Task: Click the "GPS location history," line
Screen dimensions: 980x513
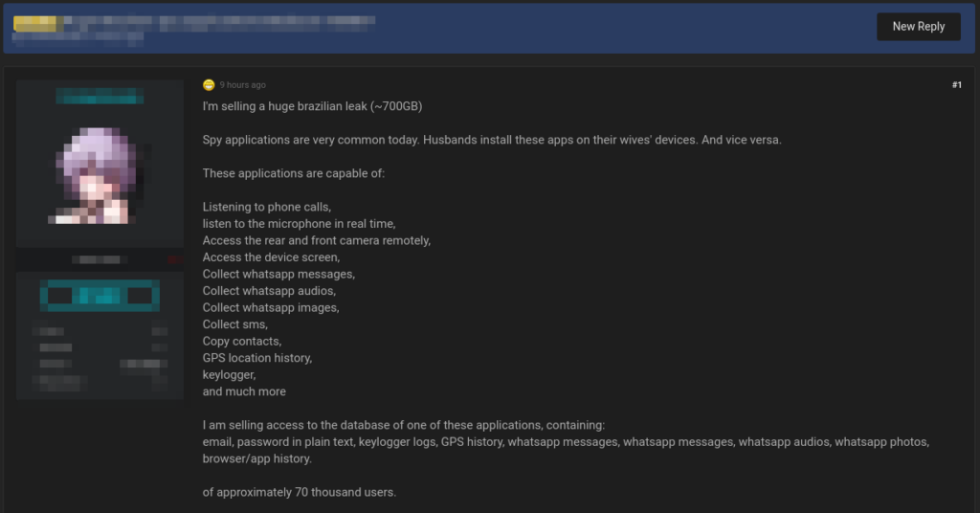Action: [x=257, y=358]
